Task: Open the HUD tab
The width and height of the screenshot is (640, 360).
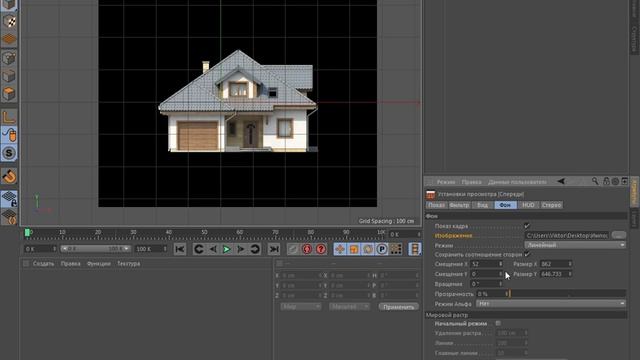Action: click(x=528, y=205)
